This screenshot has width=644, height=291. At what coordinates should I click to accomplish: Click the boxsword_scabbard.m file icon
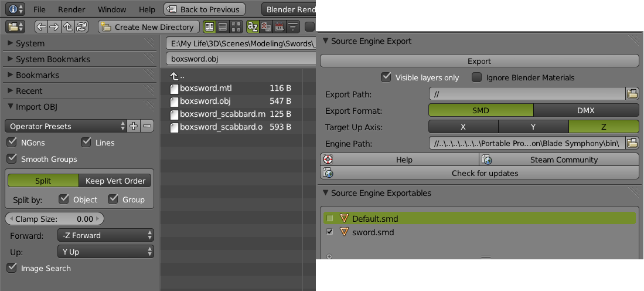click(x=174, y=114)
